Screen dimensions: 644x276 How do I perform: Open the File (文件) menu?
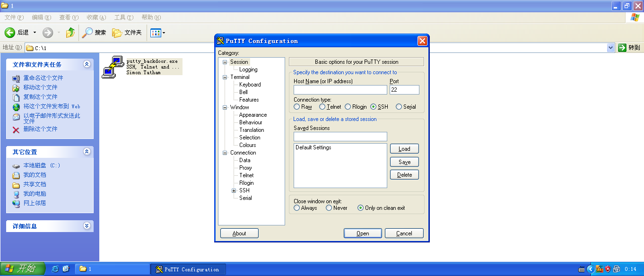click(x=14, y=17)
